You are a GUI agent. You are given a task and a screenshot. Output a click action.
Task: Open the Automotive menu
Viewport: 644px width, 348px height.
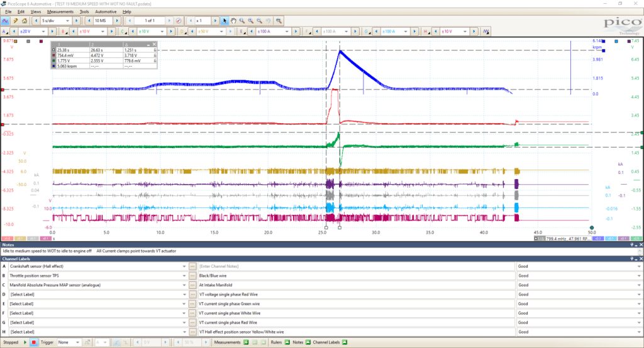106,11
